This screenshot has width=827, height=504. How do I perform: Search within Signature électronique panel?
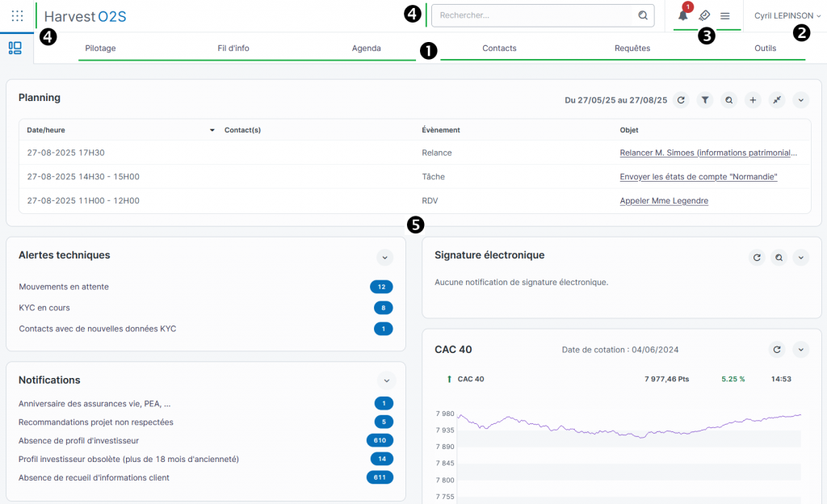(779, 258)
